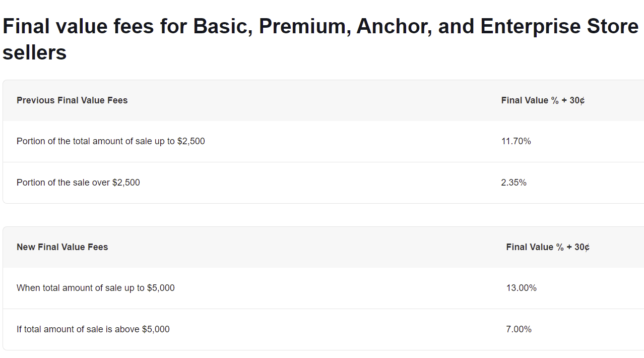The image size is (644, 358).
Task: Click the word 'Anchor,' in the heading
Action: [394, 26]
